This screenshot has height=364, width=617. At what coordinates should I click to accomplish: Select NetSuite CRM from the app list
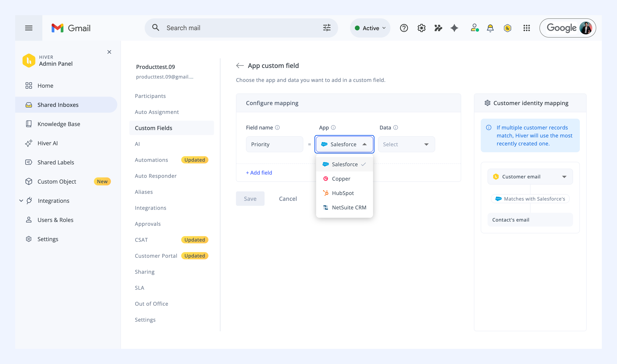point(344,208)
